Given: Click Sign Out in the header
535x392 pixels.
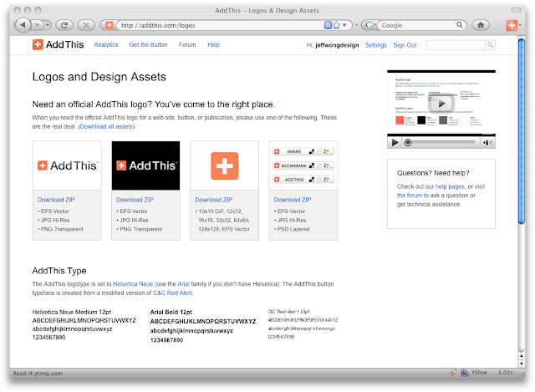Looking at the screenshot, I should (x=405, y=45).
